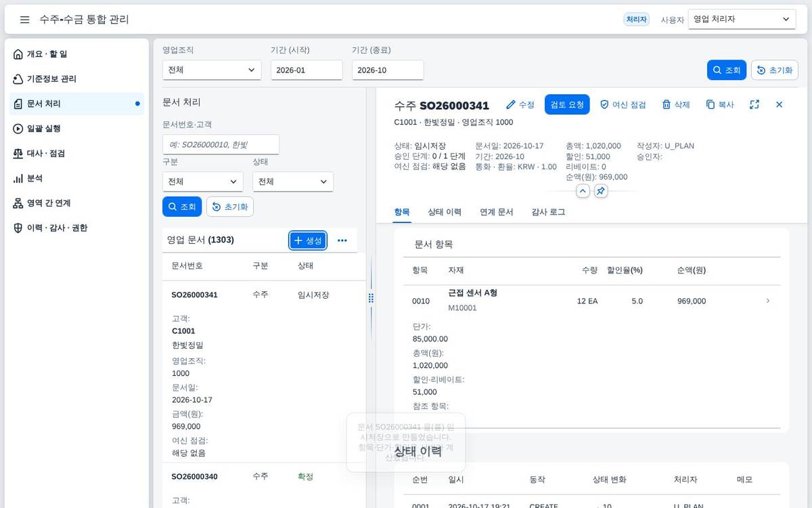The width and height of the screenshot is (812, 508).
Task: Click the 생성 button to create document
Action: tap(308, 240)
